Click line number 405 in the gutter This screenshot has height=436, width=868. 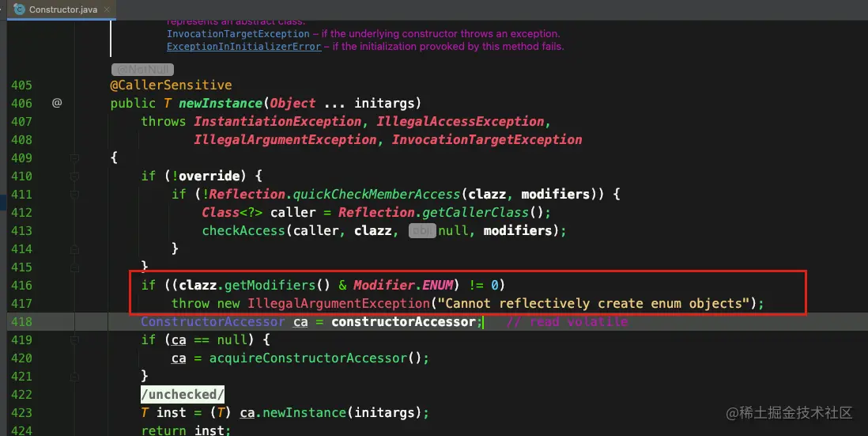pyautogui.click(x=21, y=85)
